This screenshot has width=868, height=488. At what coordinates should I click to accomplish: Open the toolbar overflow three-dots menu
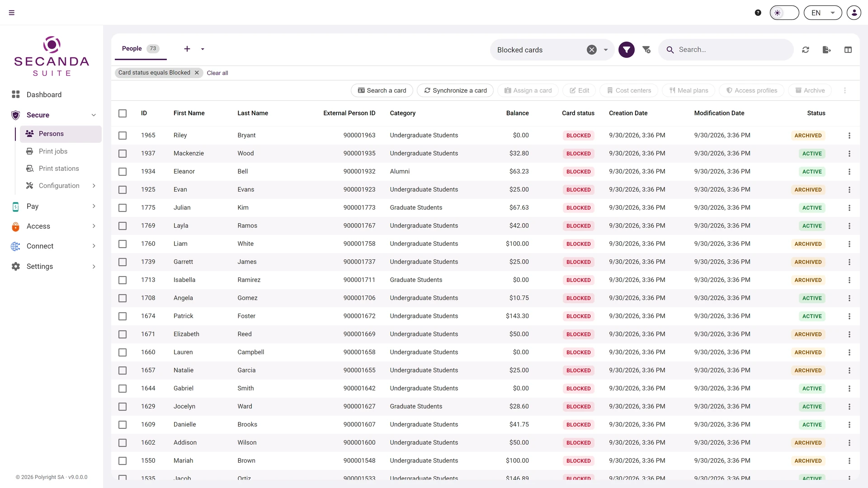pos(845,90)
